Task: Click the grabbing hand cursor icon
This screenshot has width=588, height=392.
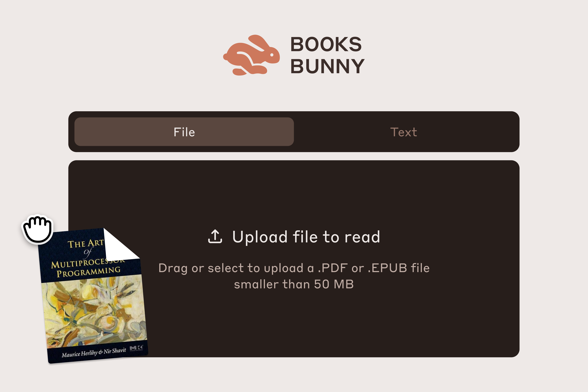Action: (38, 229)
